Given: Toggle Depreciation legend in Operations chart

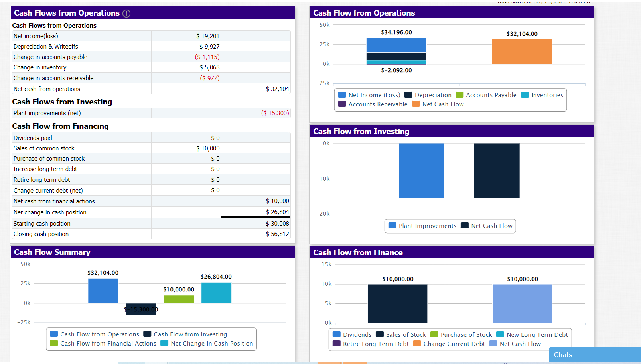Looking at the screenshot, I should tap(428, 95).
